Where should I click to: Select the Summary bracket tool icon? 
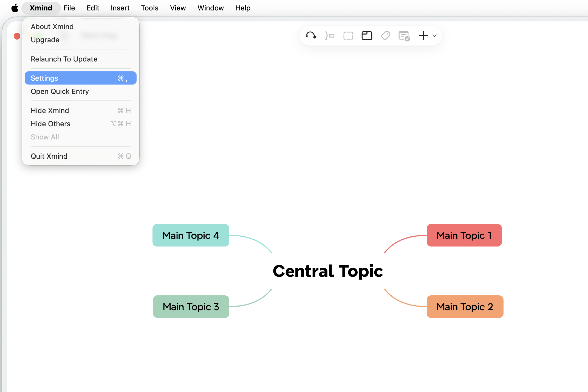[x=330, y=36]
